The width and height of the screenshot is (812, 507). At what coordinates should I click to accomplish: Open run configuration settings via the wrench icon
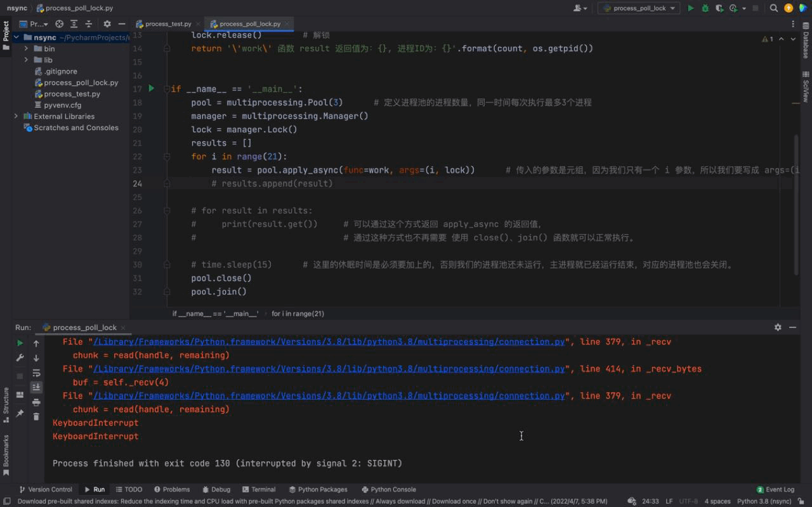click(x=20, y=358)
